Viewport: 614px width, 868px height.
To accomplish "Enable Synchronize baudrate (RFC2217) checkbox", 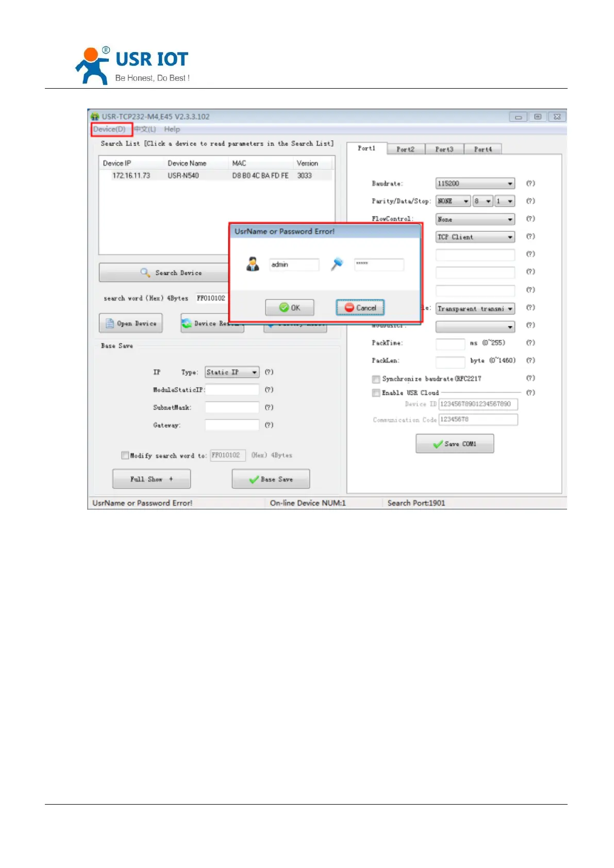I will [376, 379].
